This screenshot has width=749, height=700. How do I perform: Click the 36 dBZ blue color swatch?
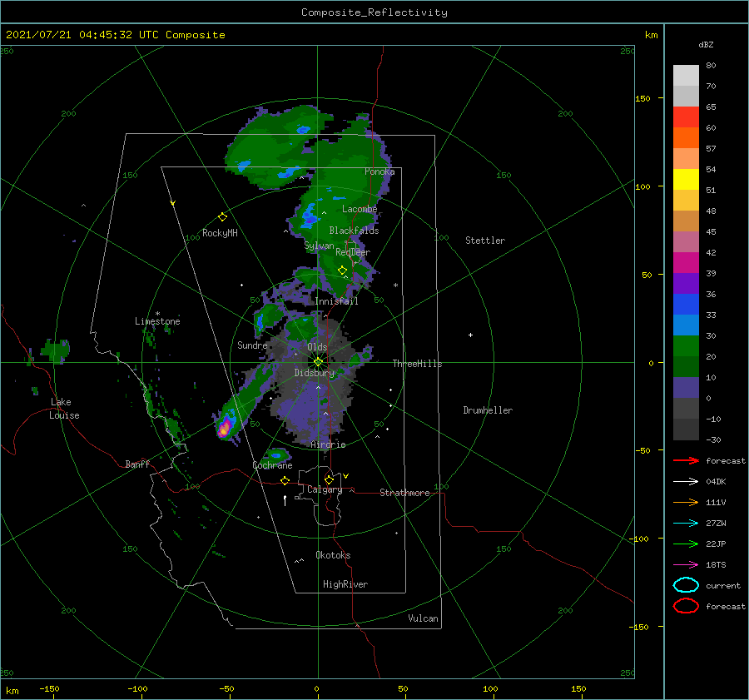pos(686,304)
